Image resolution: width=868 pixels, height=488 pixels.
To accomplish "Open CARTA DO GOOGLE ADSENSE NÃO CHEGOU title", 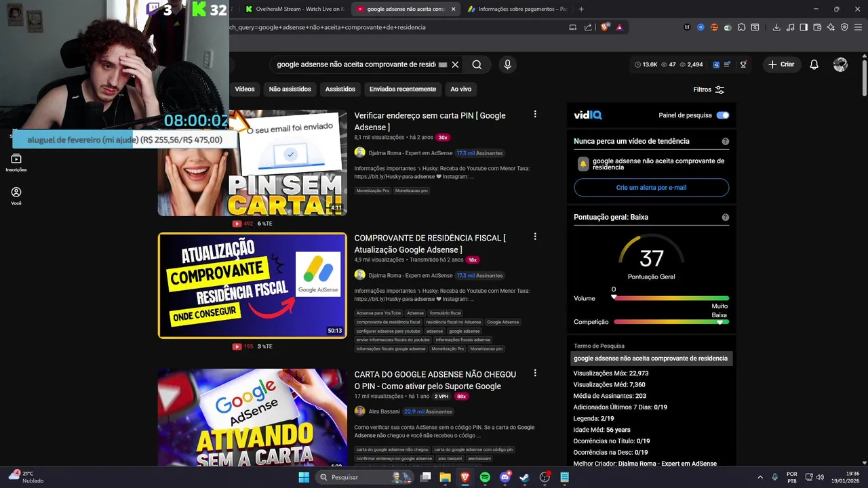I will click(435, 380).
